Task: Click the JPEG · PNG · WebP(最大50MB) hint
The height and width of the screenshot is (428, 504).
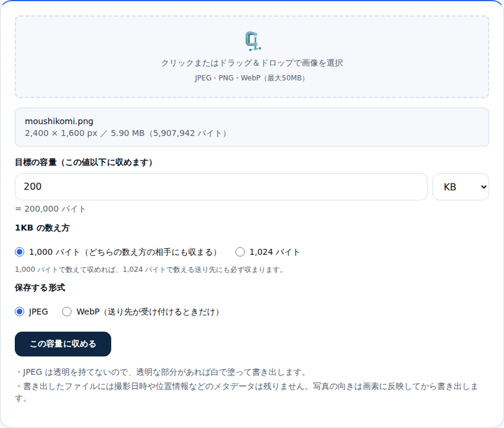Action: (x=250, y=78)
